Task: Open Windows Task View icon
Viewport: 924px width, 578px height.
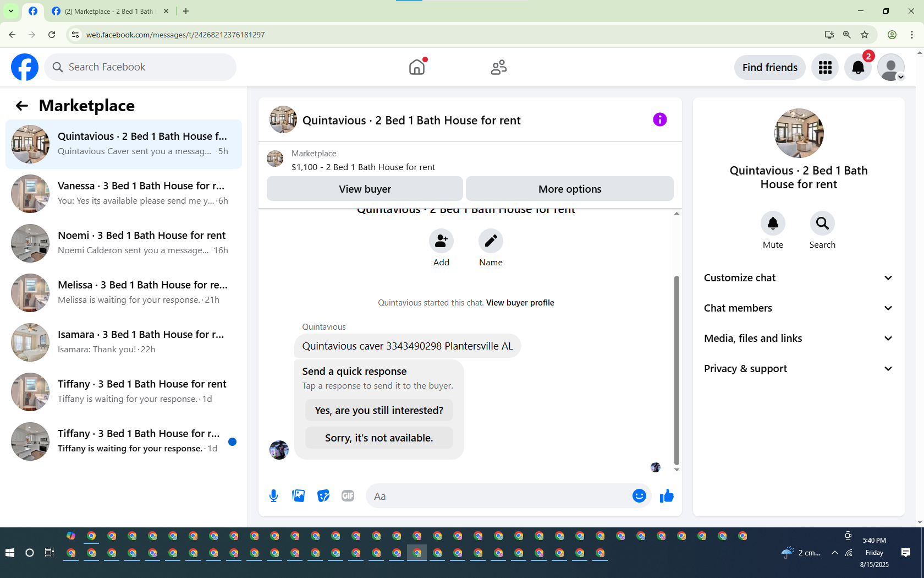Action: [50, 553]
